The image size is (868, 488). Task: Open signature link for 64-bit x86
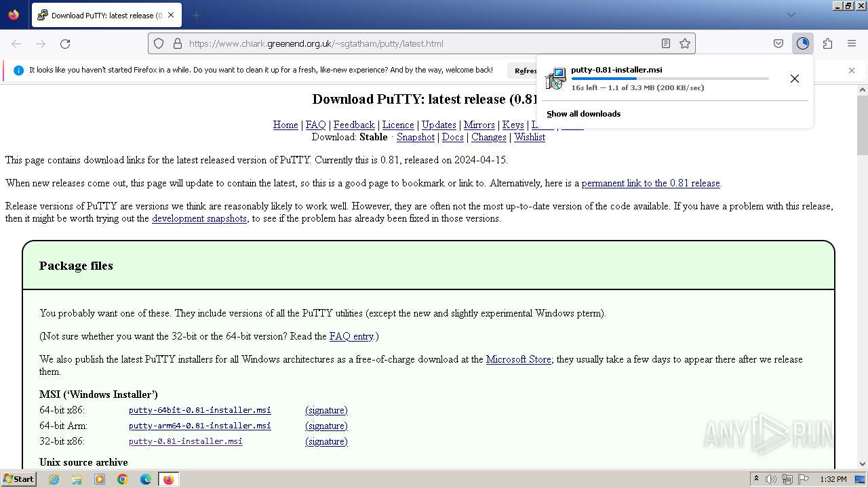[326, 410]
